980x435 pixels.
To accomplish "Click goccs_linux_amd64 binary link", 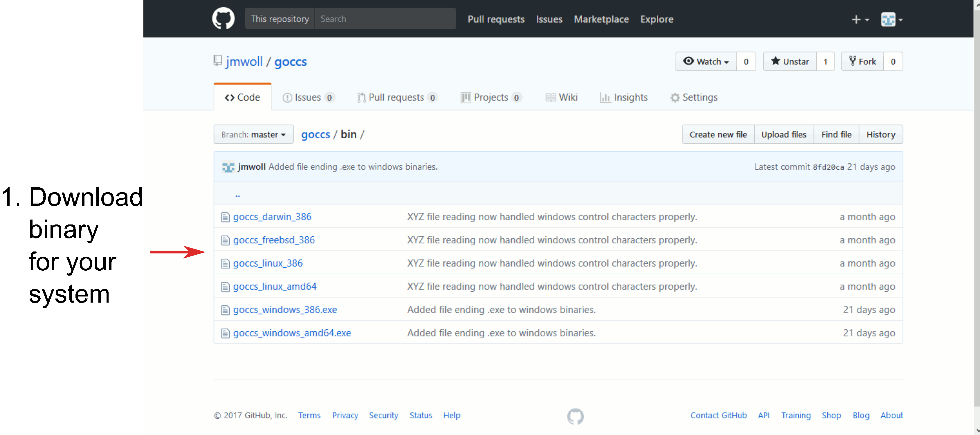I will pos(275,287).
